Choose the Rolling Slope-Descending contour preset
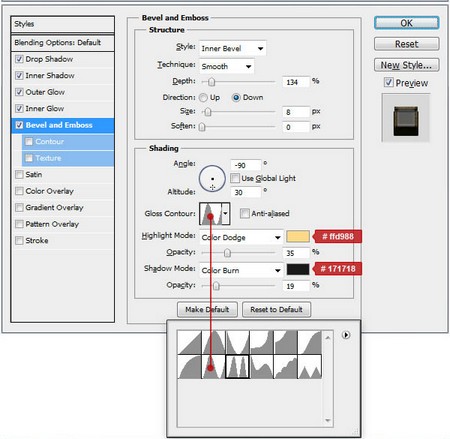The image size is (450, 439). click(262, 367)
